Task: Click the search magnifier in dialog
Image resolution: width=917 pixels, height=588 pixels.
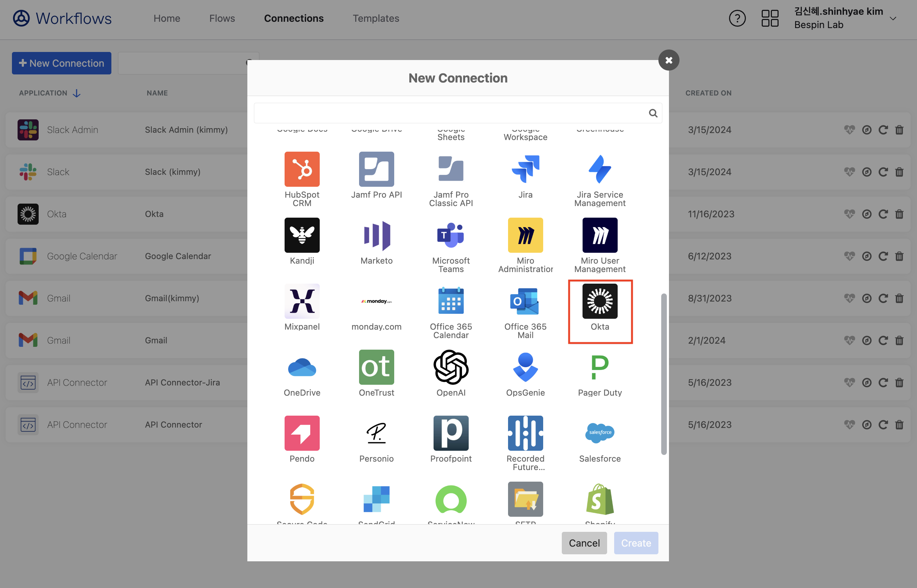Action: coord(652,113)
